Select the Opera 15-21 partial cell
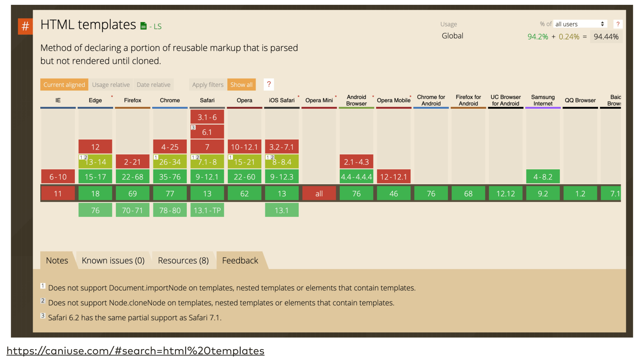The image size is (644, 362). click(244, 162)
